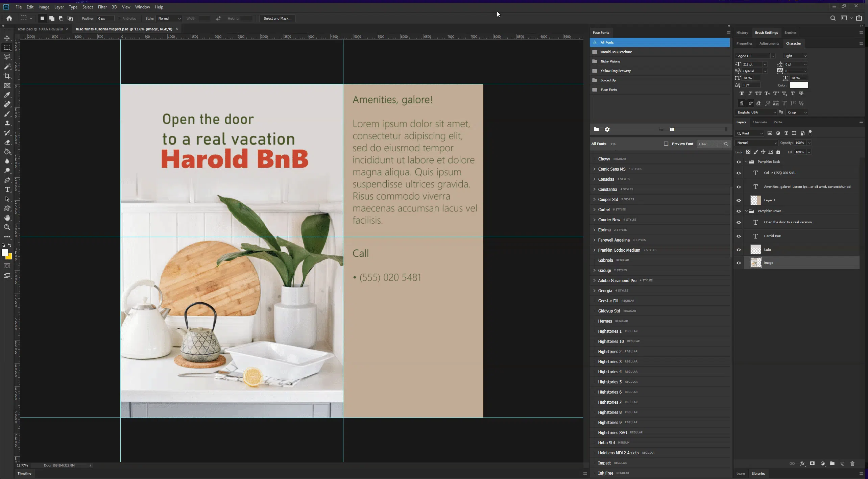Enable the Preview Font checkbox
This screenshot has width=868, height=479.
tap(666, 144)
